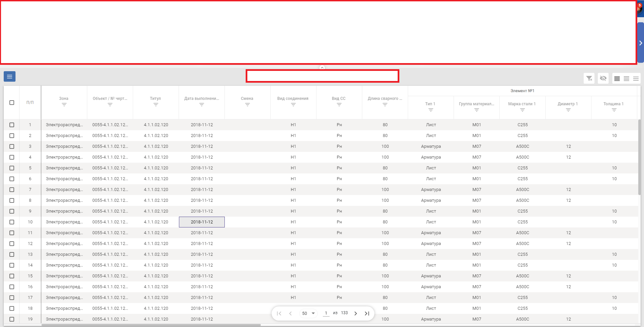Check the checkbox for row 19
Image resolution: width=644 pixels, height=327 pixels.
(12, 319)
